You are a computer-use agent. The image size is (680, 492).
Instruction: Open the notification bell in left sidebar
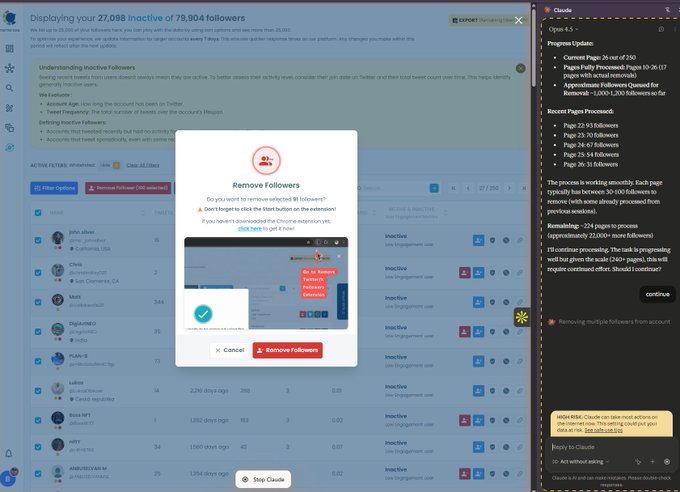tap(9, 454)
